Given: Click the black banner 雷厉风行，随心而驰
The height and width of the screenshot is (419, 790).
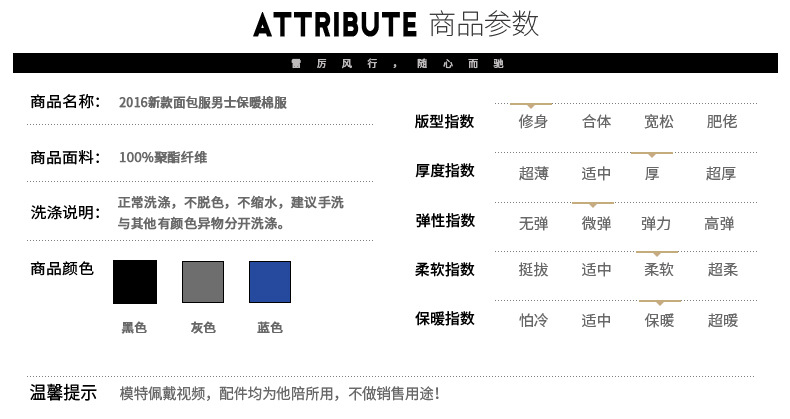Looking at the screenshot, I should (396, 63).
